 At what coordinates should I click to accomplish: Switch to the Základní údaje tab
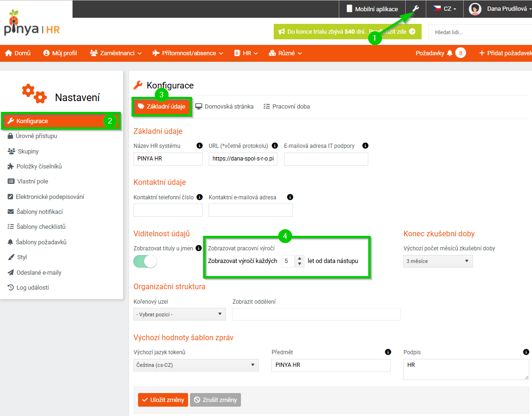pos(161,107)
